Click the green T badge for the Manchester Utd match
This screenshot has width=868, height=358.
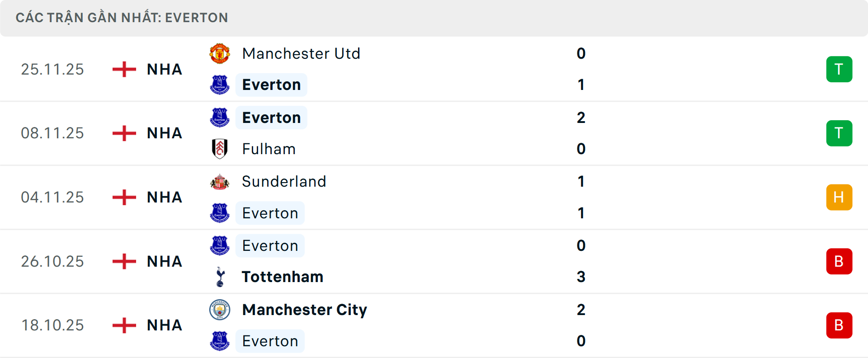(x=840, y=69)
